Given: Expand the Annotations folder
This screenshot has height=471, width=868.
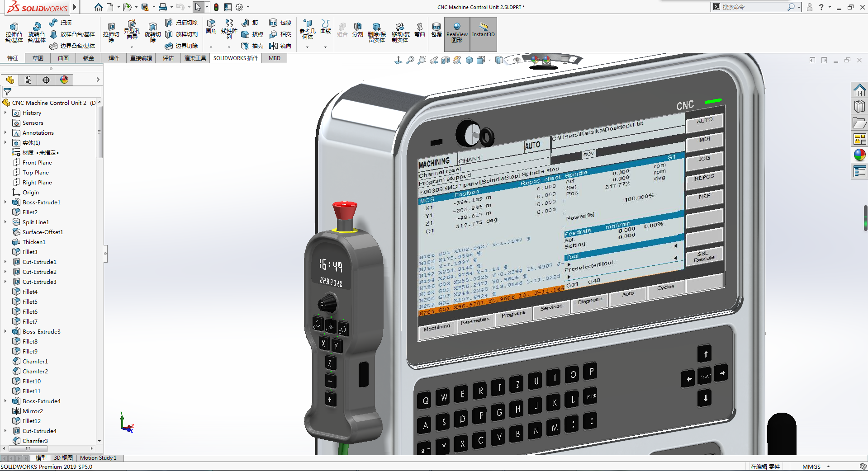Looking at the screenshot, I should tap(5, 132).
